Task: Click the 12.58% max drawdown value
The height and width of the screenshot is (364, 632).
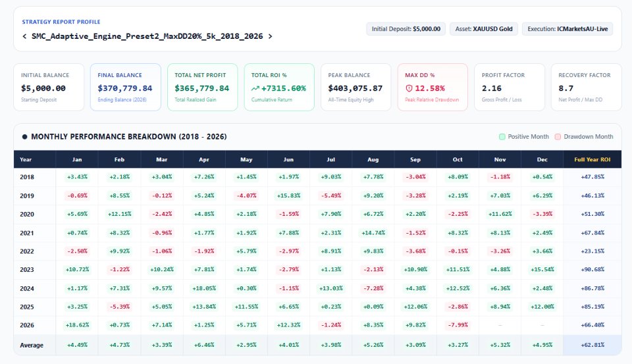Action: 430,88
